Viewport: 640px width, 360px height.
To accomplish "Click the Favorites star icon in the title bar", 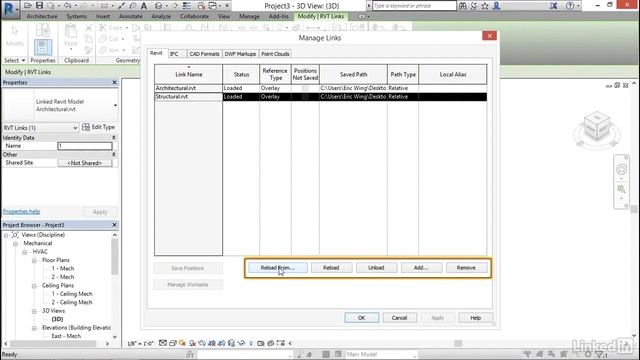I will (x=485, y=6).
